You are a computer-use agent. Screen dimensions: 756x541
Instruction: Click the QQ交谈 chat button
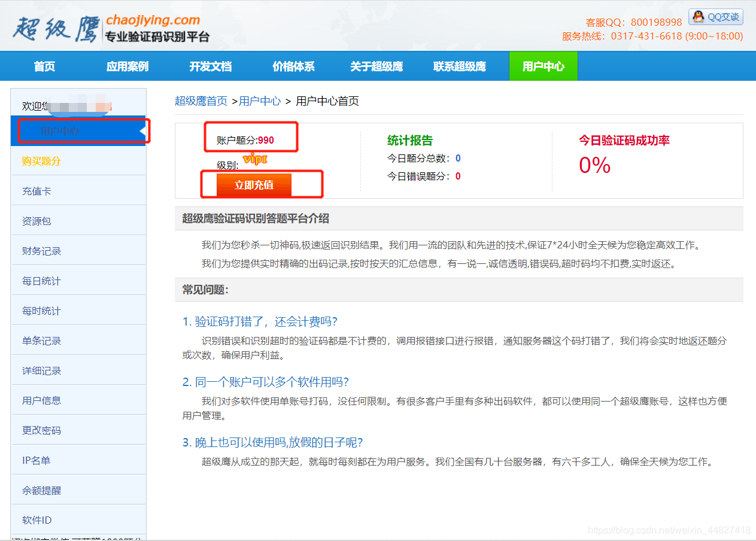pyautogui.click(x=716, y=17)
